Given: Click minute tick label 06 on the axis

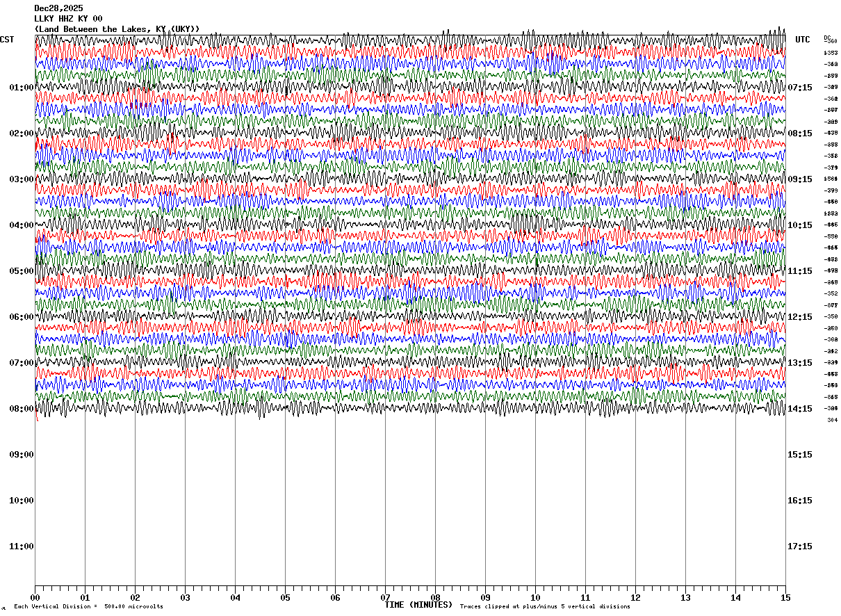Looking at the screenshot, I should pyautogui.click(x=335, y=598).
